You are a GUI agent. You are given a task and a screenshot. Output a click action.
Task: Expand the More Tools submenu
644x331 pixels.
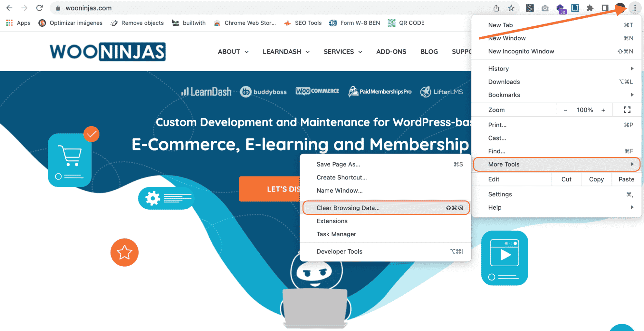(556, 164)
